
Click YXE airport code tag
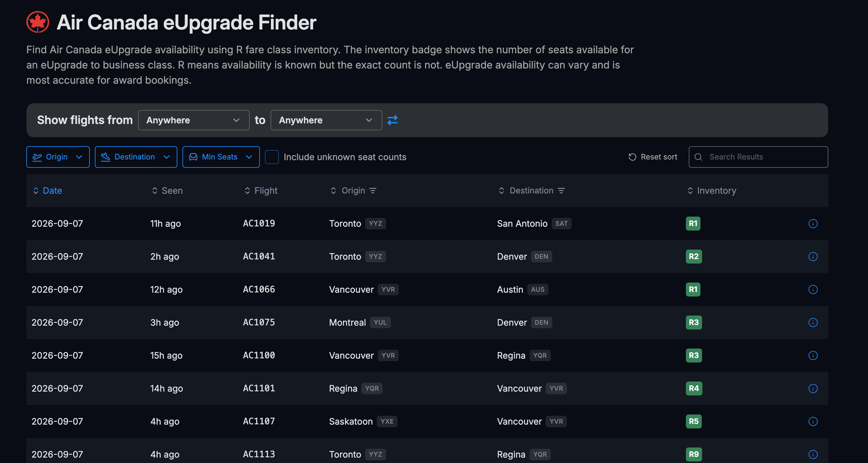click(x=387, y=422)
